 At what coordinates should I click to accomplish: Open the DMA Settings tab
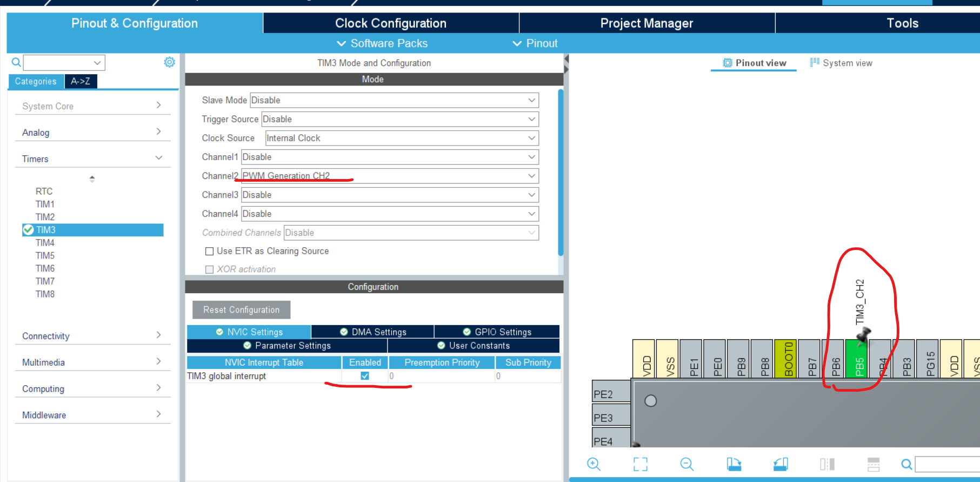pyautogui.click(x=373, y=332)
